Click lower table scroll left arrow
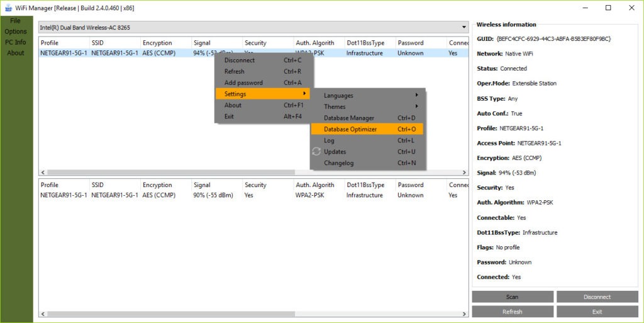Screen dimensions: 644x323 click(43, 314)
